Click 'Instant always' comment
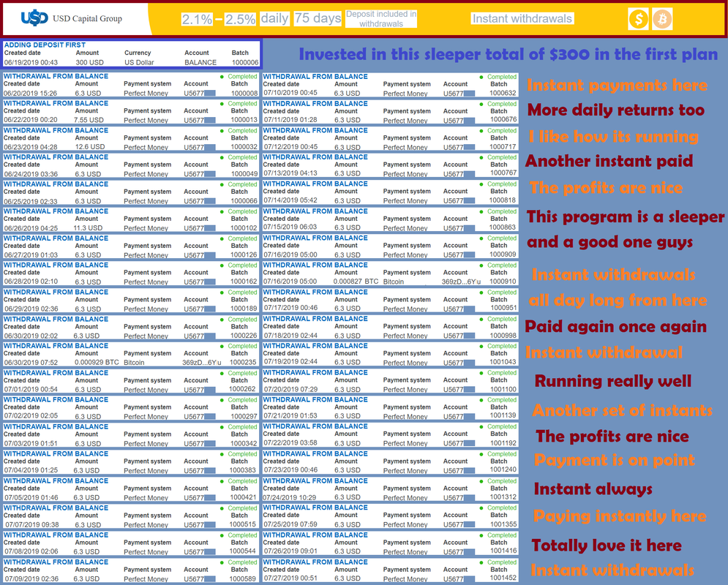Screen dimensions: 728x585 point(593,488)
